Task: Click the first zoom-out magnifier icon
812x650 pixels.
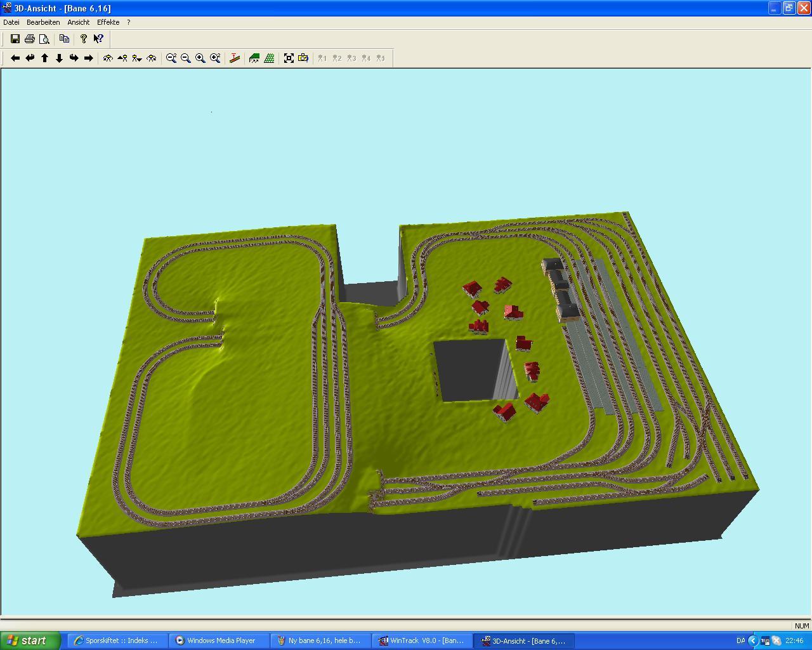Action: coord(171,58)
